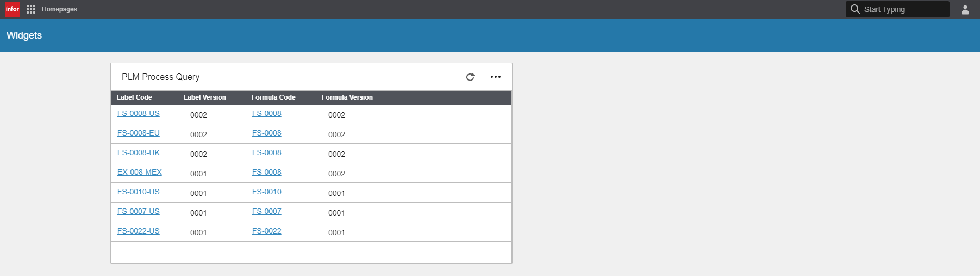Click the user profile icon
This screenshot has height=276, width=980.
point(965,10)
